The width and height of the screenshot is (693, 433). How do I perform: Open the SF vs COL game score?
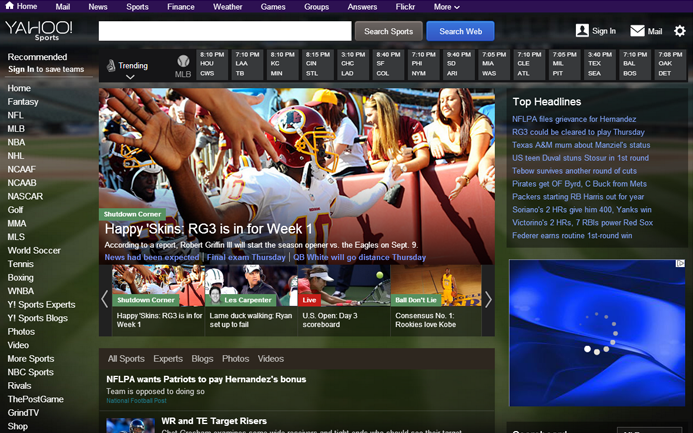(x=388, y=65)
